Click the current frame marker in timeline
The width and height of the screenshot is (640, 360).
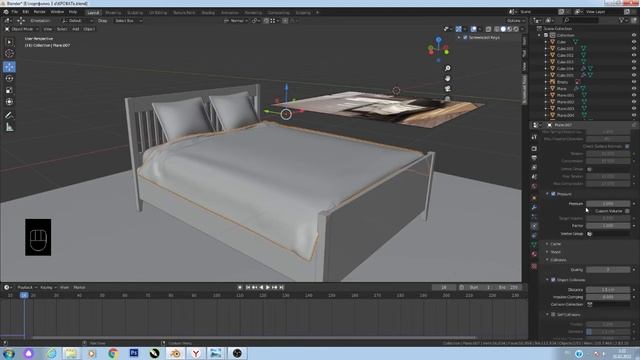click(x=24, y=295)
